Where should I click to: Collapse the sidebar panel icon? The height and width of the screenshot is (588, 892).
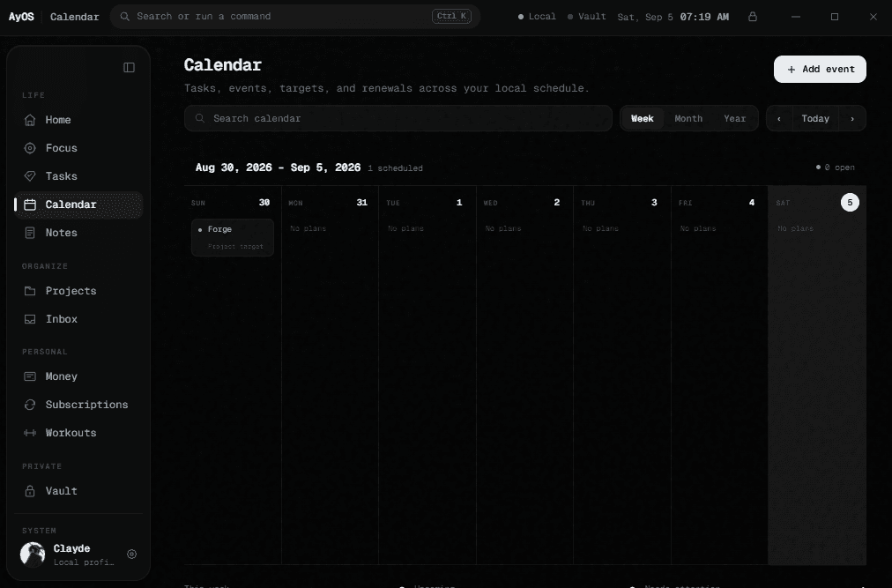tap(130, 68)
